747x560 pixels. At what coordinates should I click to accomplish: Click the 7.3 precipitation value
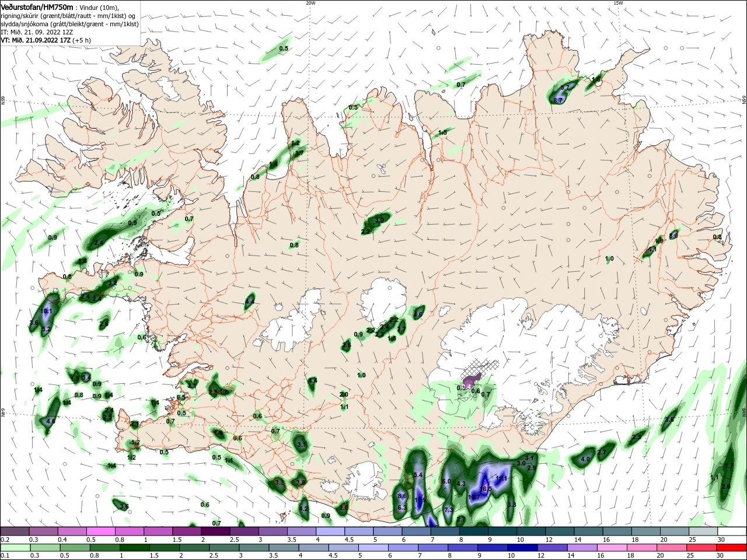pos(449,510)
